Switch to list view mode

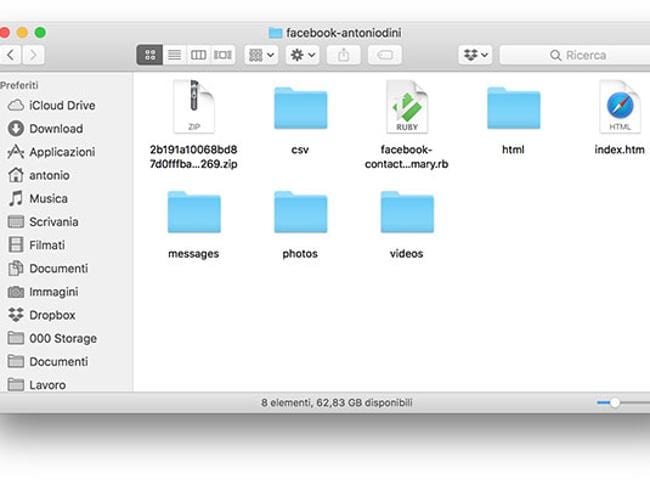[x=174, y=55]
